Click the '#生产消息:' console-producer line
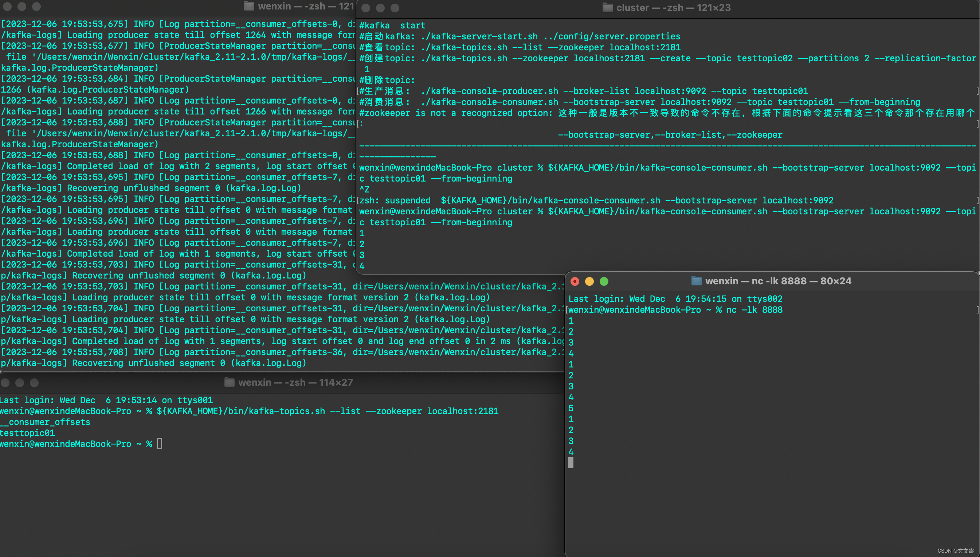 tap(583, 91)
